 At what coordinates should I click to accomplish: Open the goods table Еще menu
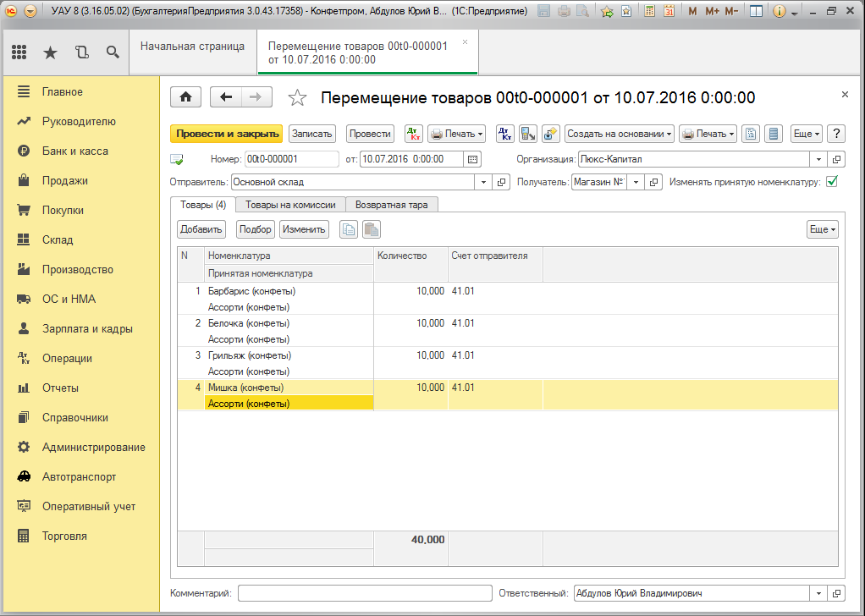tap(822, 229)
